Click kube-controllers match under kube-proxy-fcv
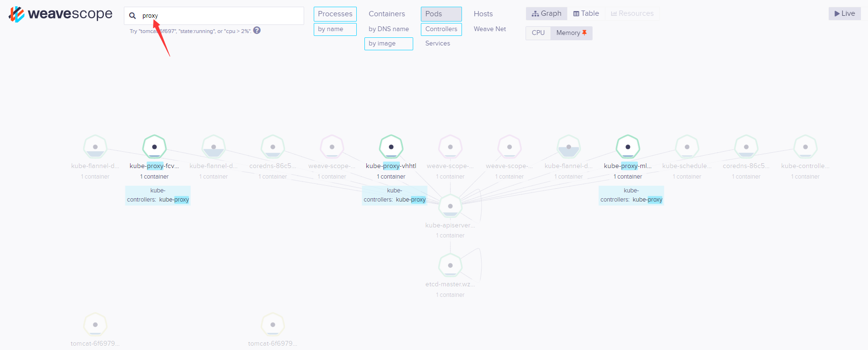Image resolution: width=868 pixels, height=350 pixels. coord(158,195)
